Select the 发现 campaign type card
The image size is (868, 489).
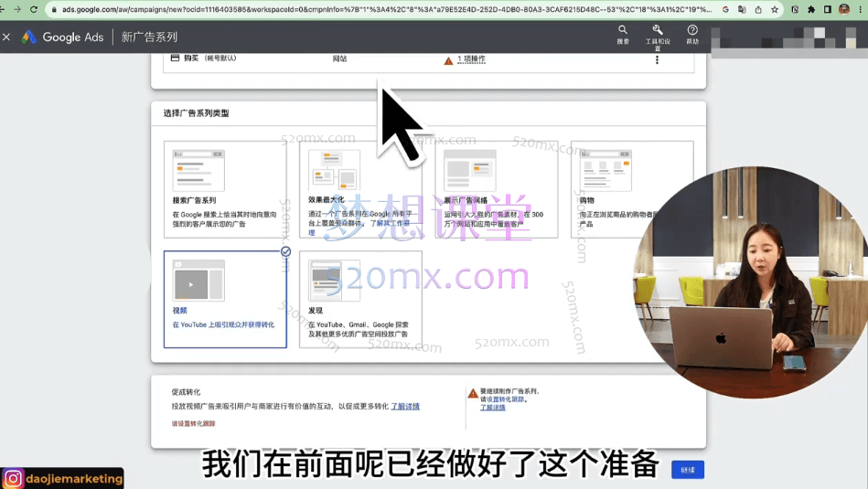point(360,299)
